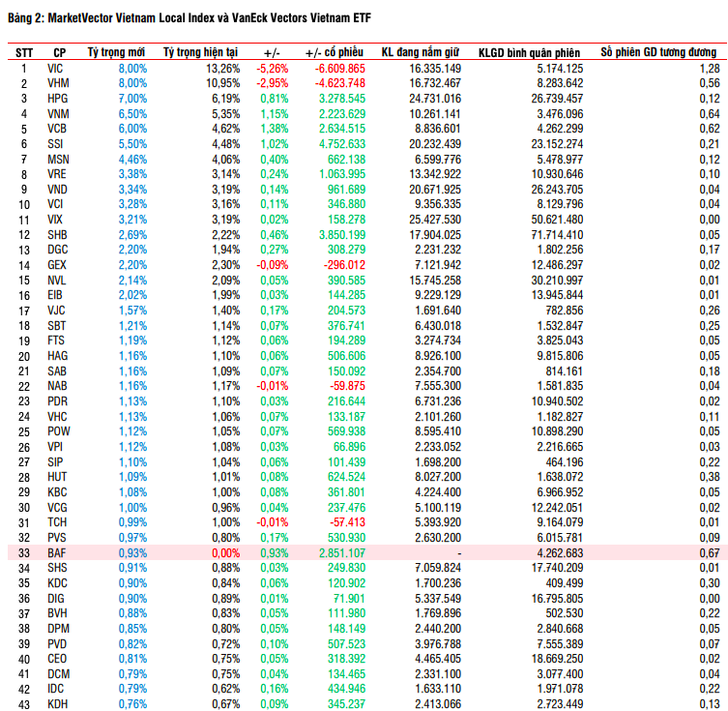Click the SSI ticker cell
The image size is (728, 711).
tap(56, 144)
